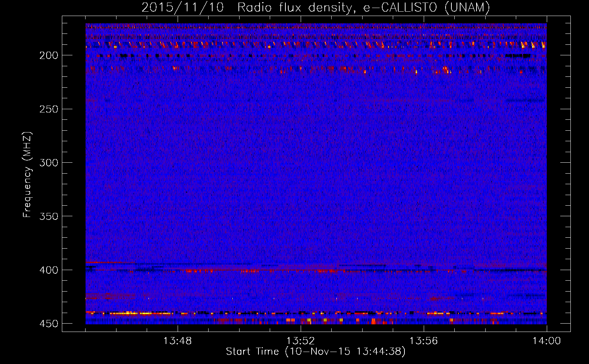Click the 400 frequency tick label

49,270
